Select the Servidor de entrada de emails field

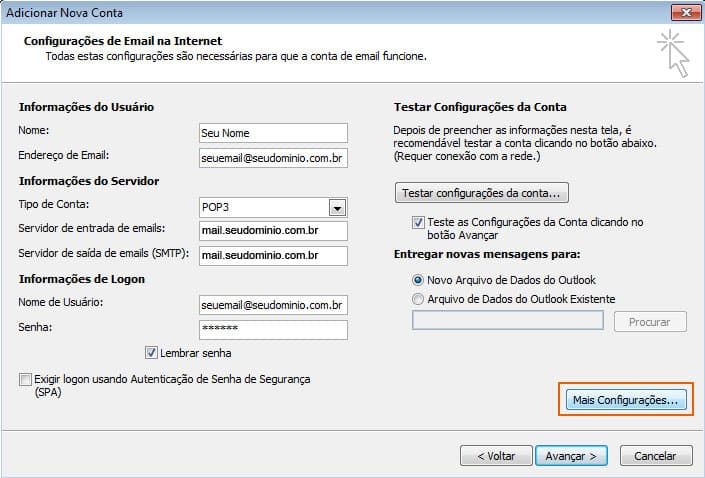pyautogui.click(x=272, y=231)
